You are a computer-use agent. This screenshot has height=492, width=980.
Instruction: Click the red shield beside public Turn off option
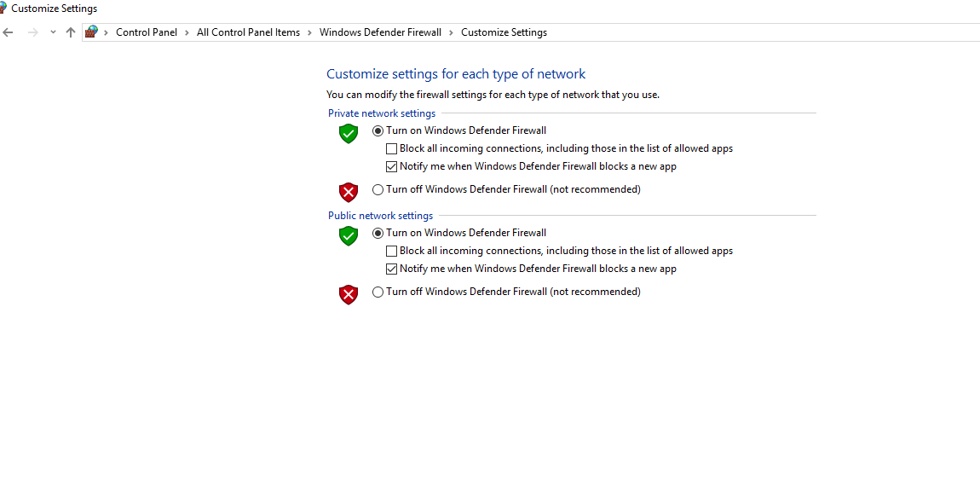pyautogui.click(x=348, y=294)
